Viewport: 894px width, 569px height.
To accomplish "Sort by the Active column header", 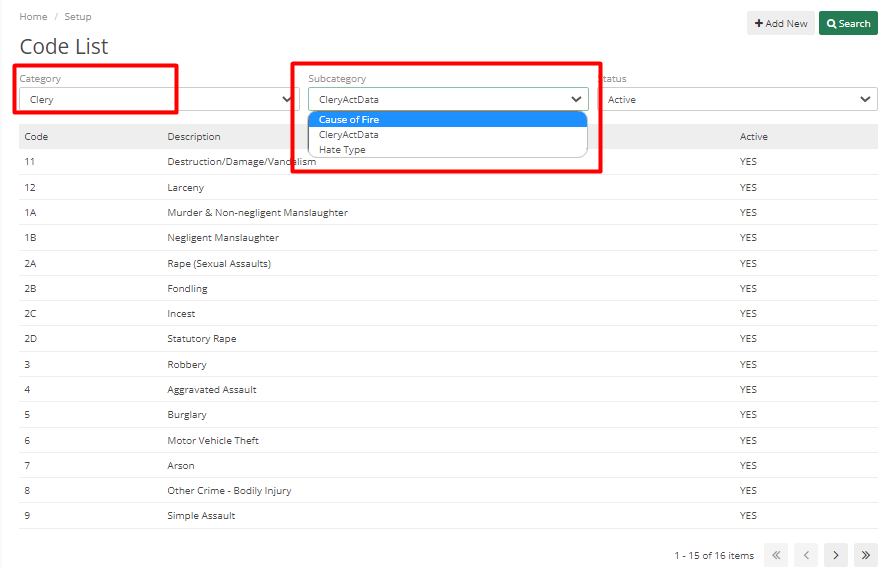I will coord(754,137).
